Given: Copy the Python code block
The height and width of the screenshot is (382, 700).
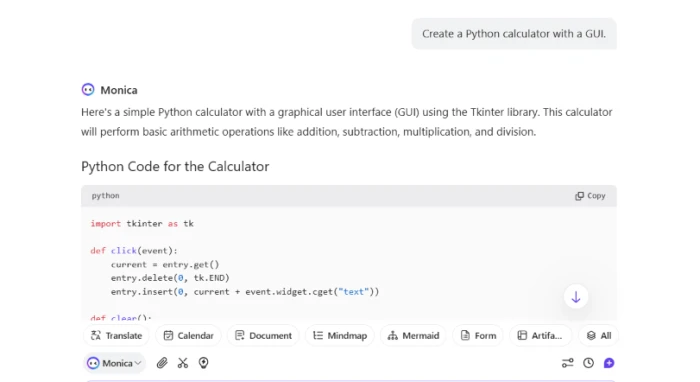Looking at the screenshot, I should pyautogui.click(x=590, y=196).
